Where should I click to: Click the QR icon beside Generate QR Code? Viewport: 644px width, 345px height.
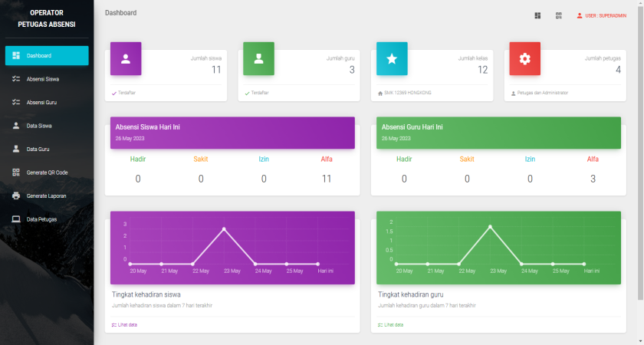coord(16,172)
